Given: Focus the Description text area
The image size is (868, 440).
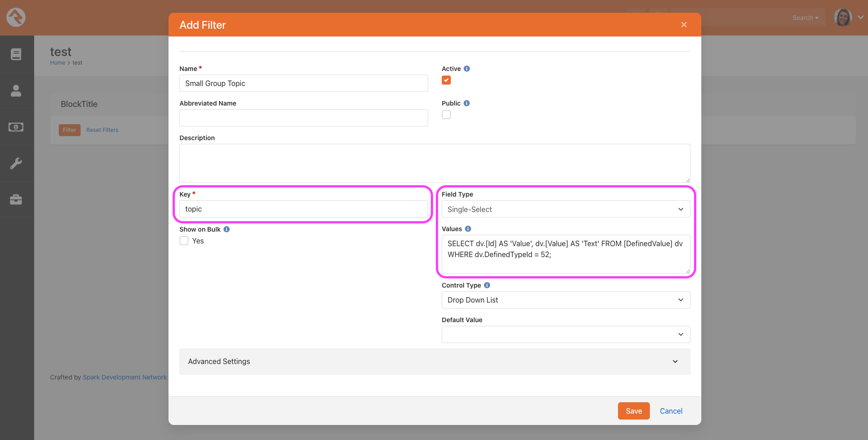Looking at the screenshot, I should point(435,163).
